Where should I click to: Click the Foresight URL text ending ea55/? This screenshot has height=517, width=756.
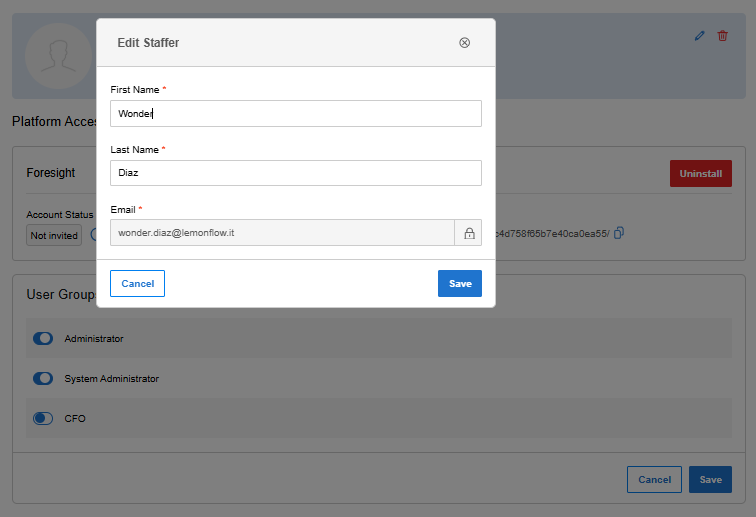553,234
